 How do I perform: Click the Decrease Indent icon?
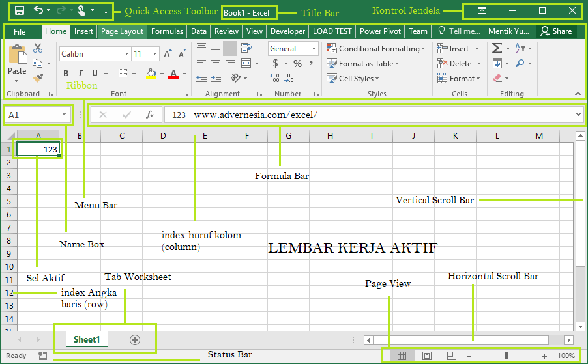click(201, 78)
